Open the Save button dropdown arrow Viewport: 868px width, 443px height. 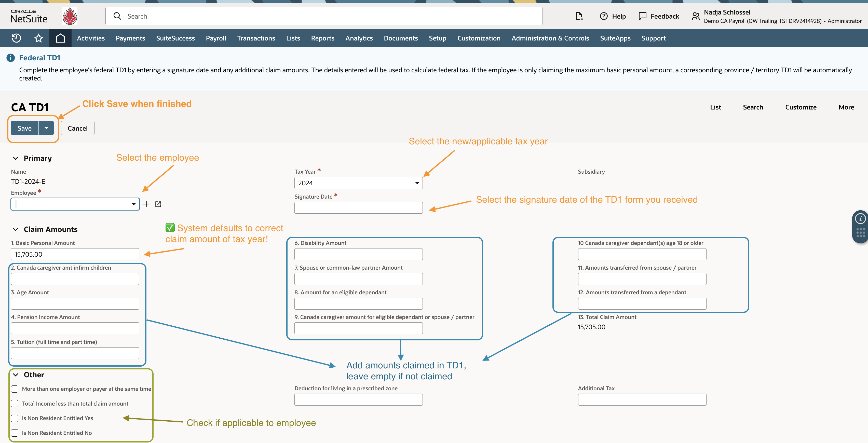tap(46, 128)
